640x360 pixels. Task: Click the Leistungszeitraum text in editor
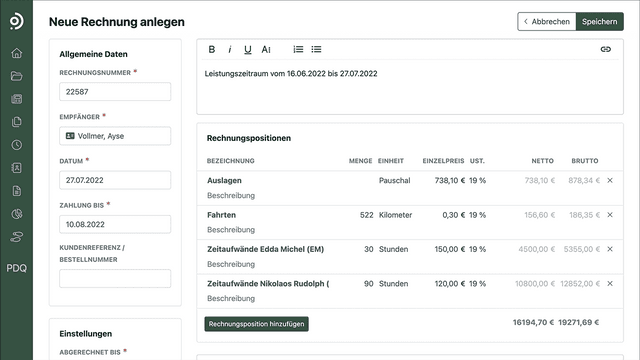coord(291,73)
